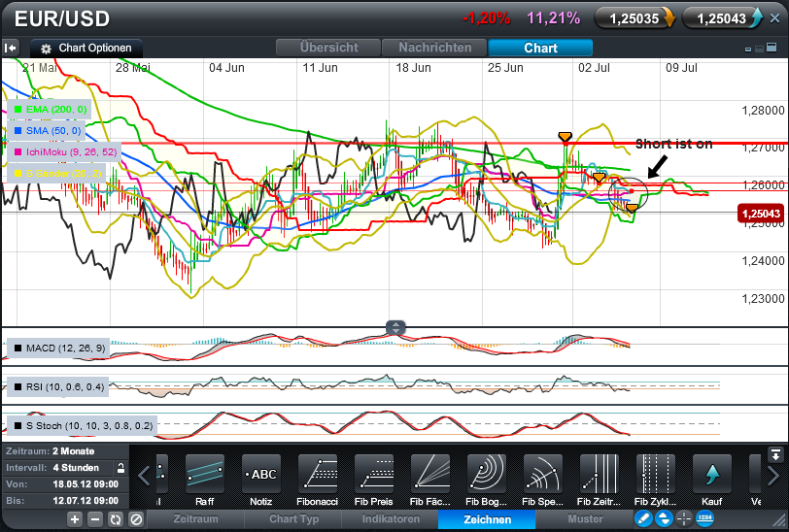
Task: Toggle the lock icon next to Intervall
Action: (x=120, y=468)
